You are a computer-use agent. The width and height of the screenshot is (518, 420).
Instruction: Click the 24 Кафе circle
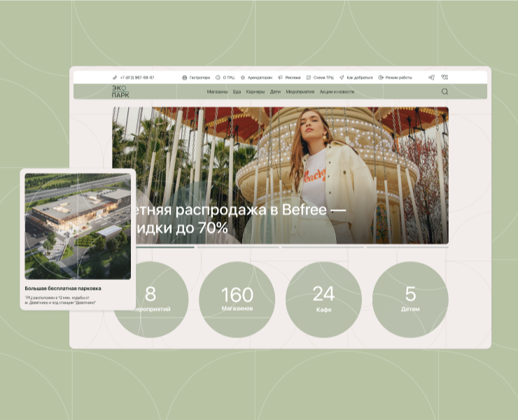[323, 299]
